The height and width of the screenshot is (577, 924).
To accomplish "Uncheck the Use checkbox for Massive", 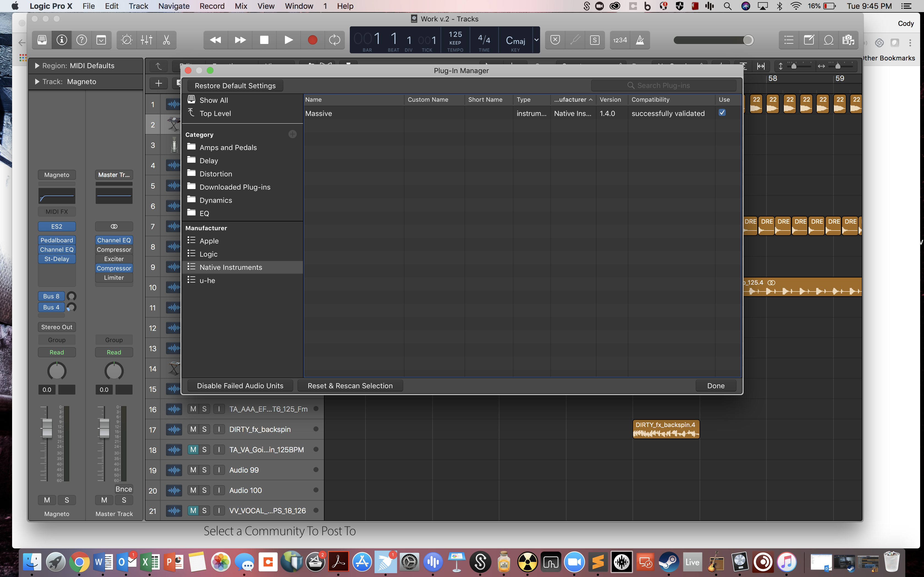I will point(722,113).
